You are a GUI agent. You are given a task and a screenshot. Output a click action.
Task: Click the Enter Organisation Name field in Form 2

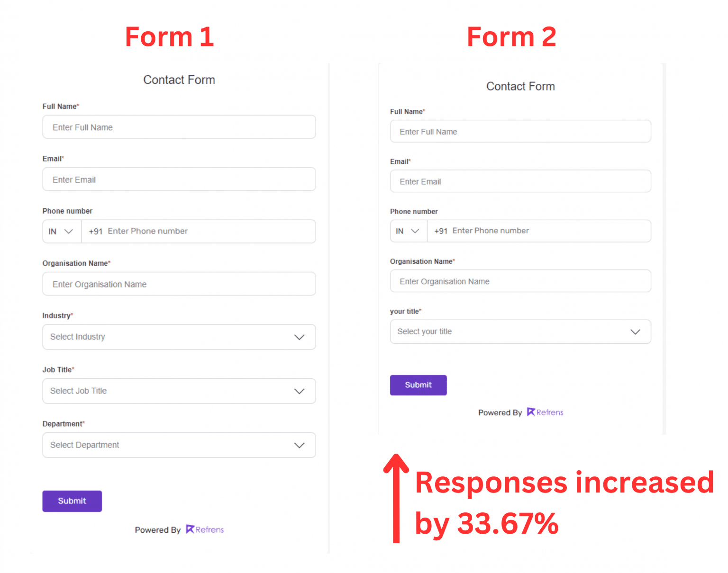tap(520, 281)
